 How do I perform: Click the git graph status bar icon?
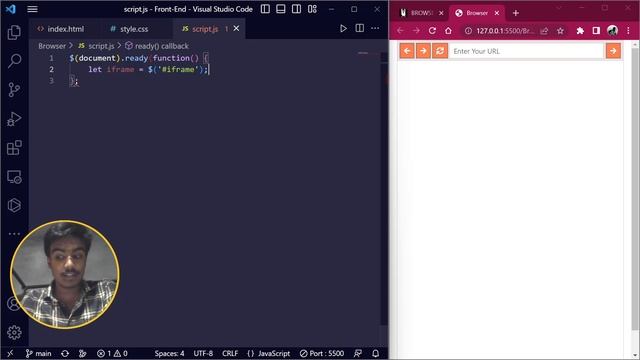(82, 353)
